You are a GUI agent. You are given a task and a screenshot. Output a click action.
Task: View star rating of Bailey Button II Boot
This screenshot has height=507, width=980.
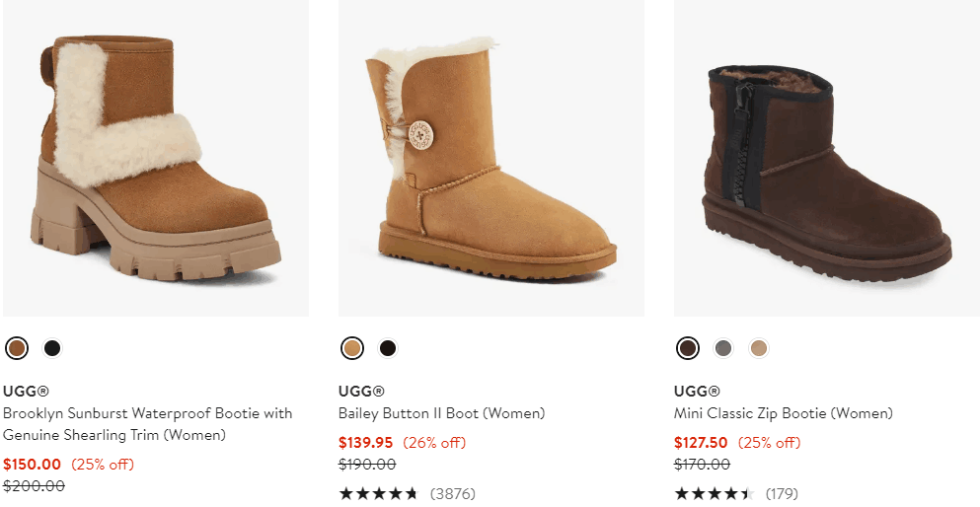click(379, 493)
